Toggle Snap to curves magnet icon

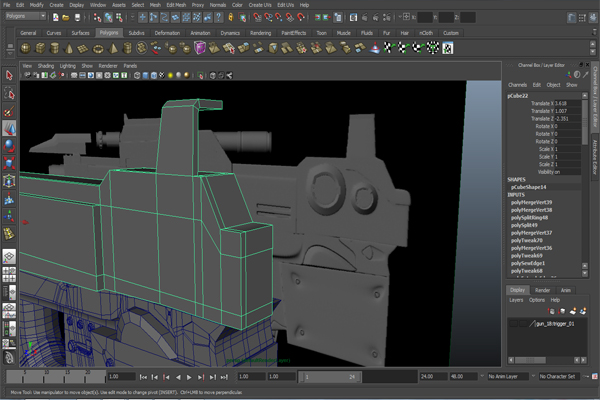pos(268,17)
